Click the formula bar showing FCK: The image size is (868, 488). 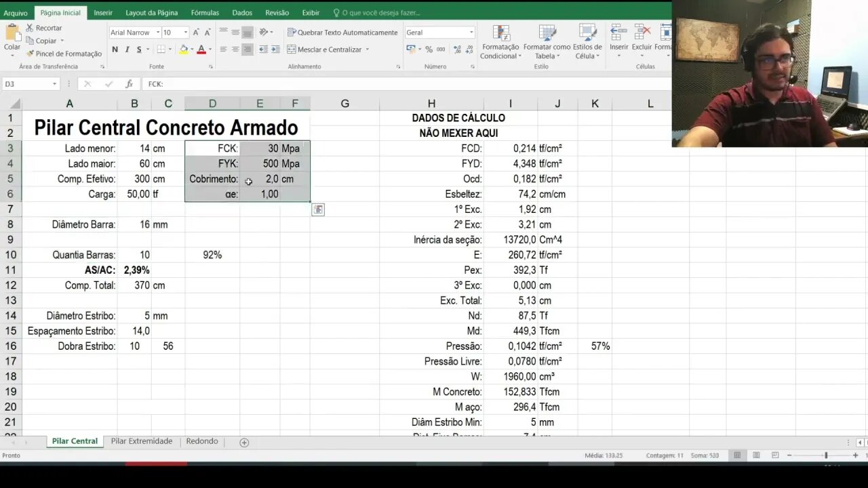(407, 84)
